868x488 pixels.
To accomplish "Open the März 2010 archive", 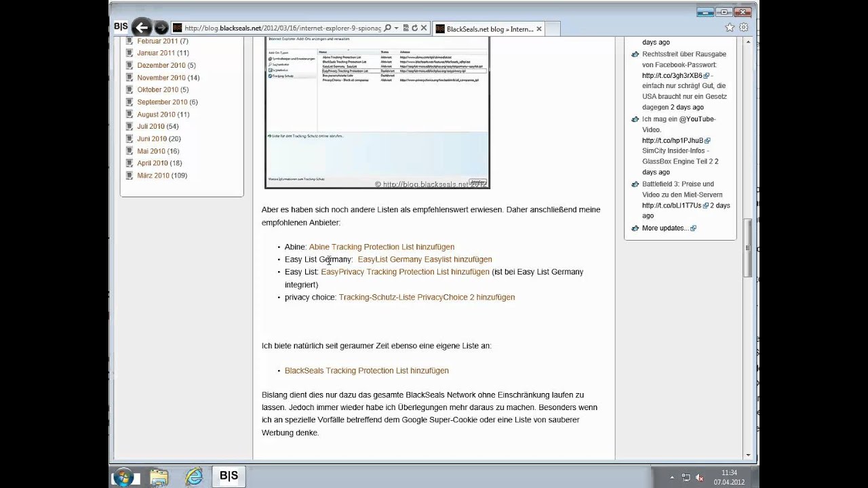I will coord(153,176).
